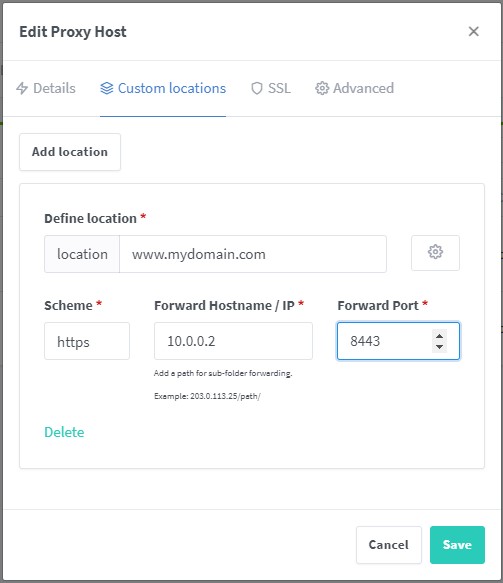Delete this custom location
503x583 pixels.
(x=64, y=432)
